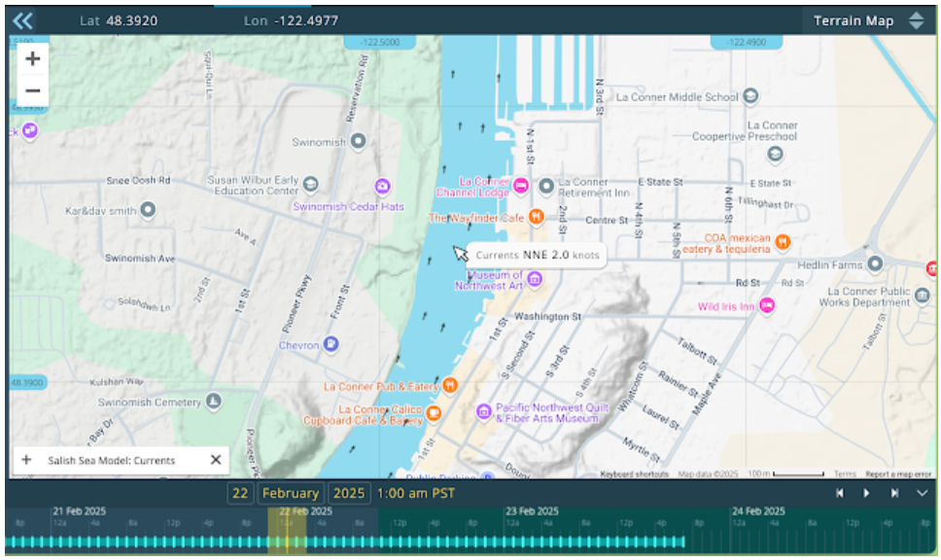Collapse timeline with the down chevron
The image size is (941, 560).
(x=922, y=493)
